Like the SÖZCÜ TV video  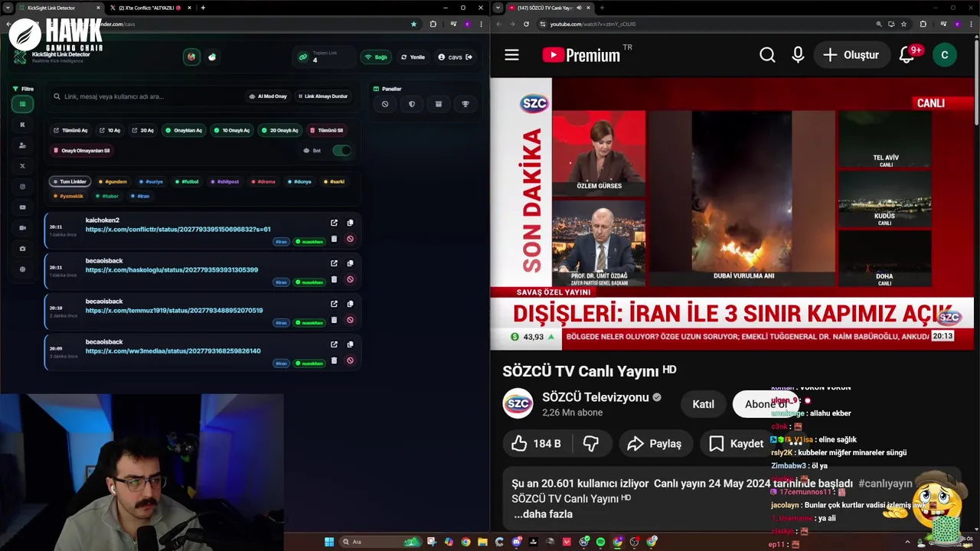(536, 443)
